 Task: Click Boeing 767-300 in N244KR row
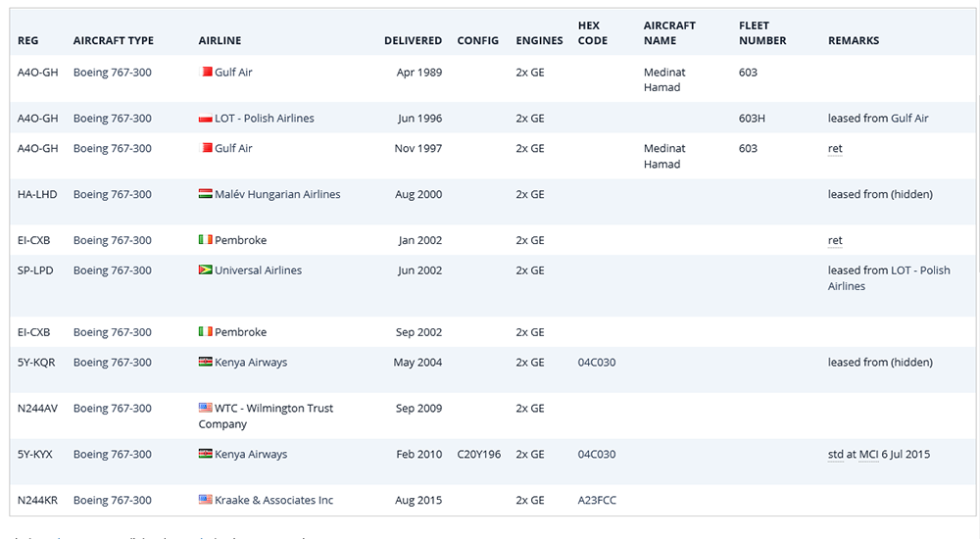click(x=113, y=500)
